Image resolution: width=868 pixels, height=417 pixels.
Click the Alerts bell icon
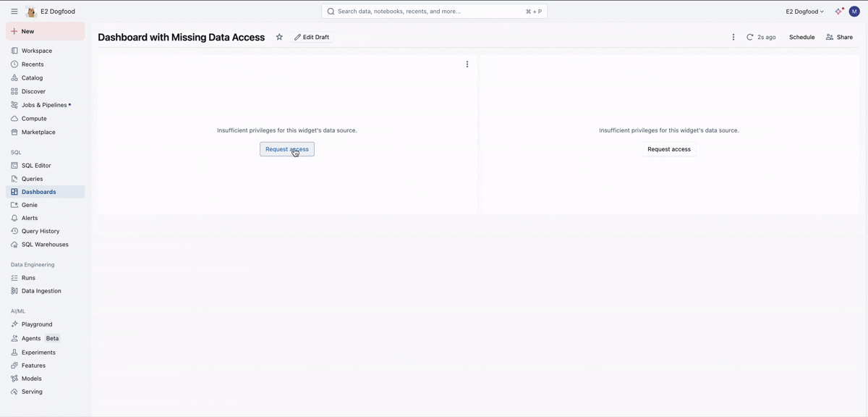click(14, 218)
